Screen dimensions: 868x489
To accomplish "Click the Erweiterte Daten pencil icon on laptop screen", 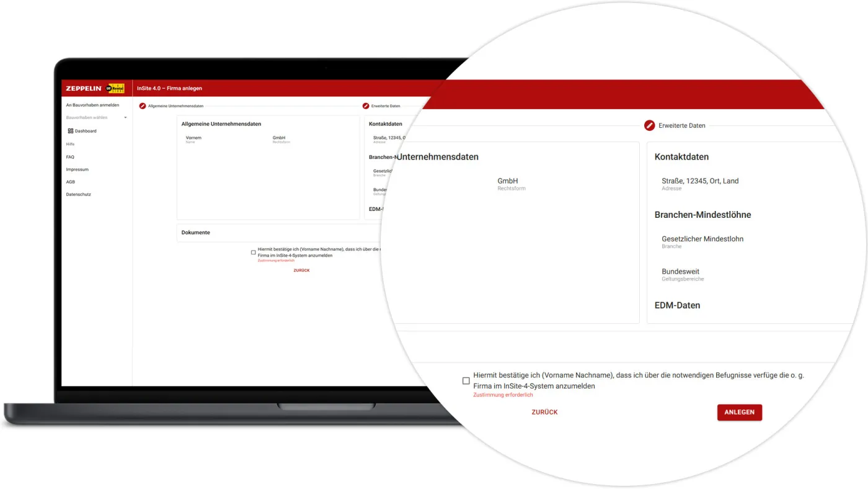I will pyautogui.click(x=366, y=106).
